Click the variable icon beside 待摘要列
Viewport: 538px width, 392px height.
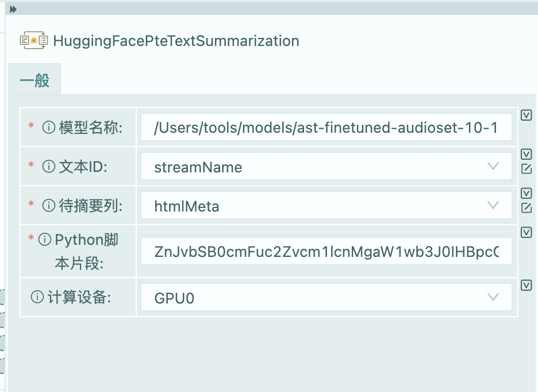(x=528, y=193)
